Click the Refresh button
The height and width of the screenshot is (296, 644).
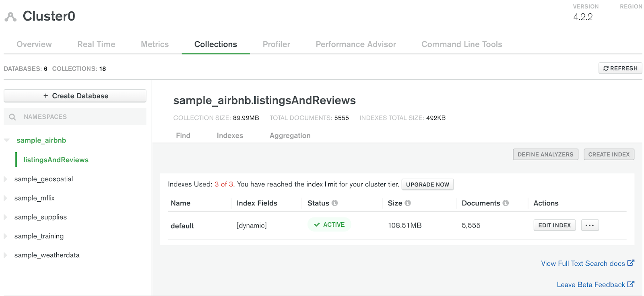coord(620,68)
